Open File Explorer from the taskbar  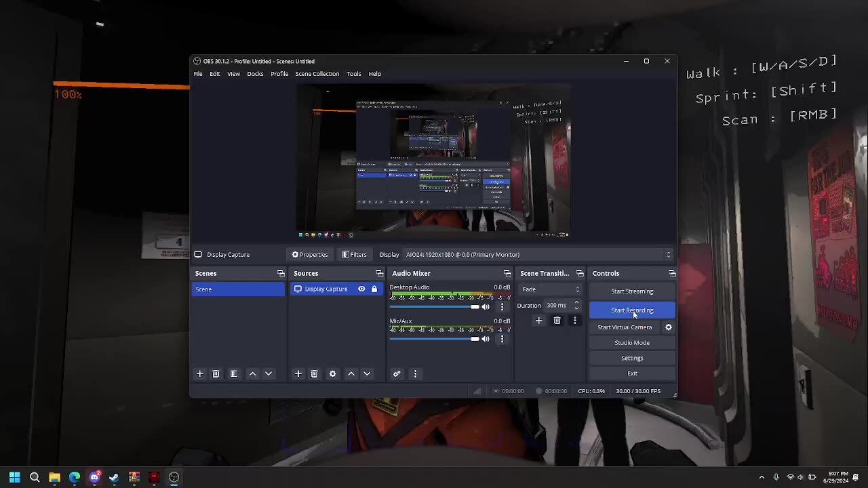tap(54, 477)
